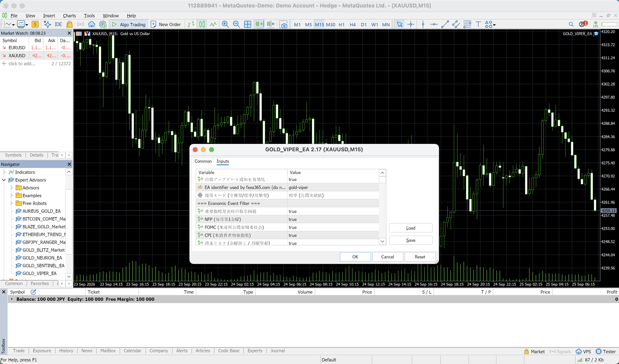The height and width of the screenshot is (364, 619).
Task: Open the 運用モード value dropdown
Action: 333,195
